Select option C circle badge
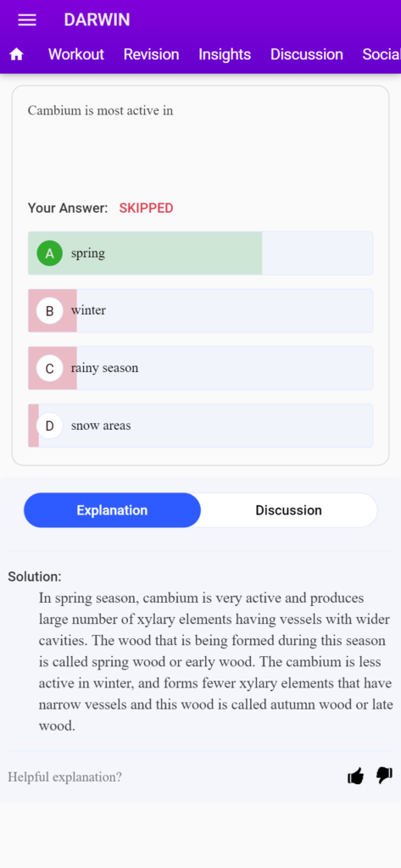Image resolution: width=401 pixels, height=868 pixels. (x=50, y=369)
